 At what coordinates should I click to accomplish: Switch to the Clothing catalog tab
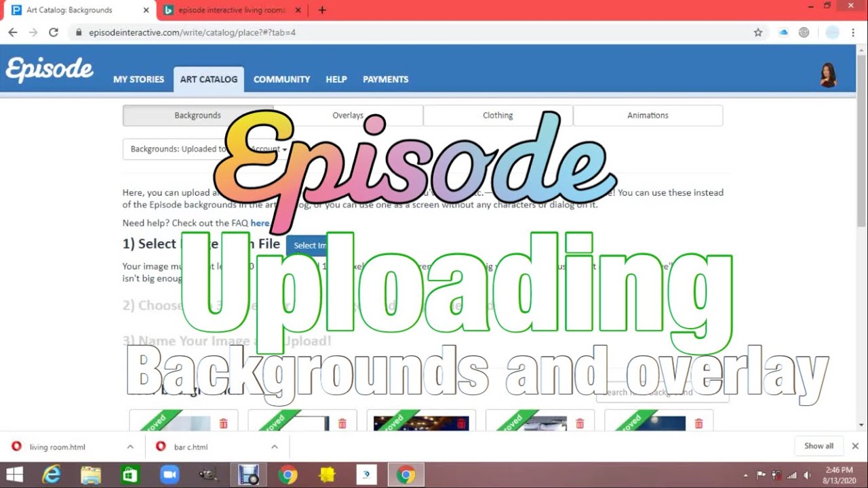point(498,115)
